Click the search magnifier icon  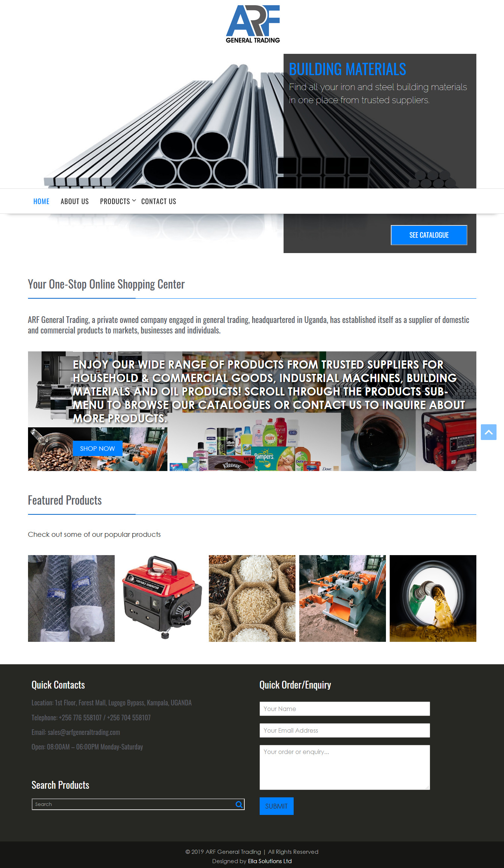pos(239,804)
